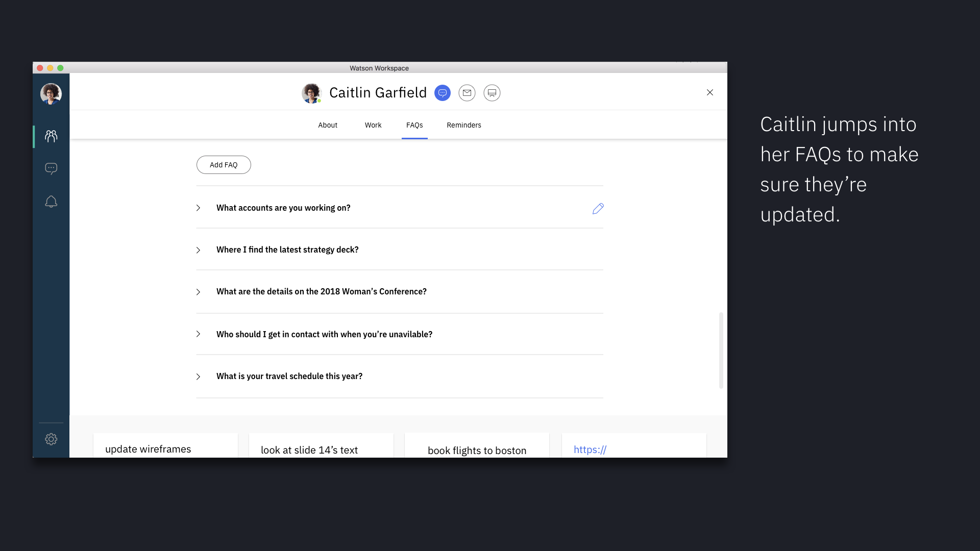Edit the accounts FAQ with pencil icon
The width and height of the screenshot is (980, 551).
coord(598,208)
